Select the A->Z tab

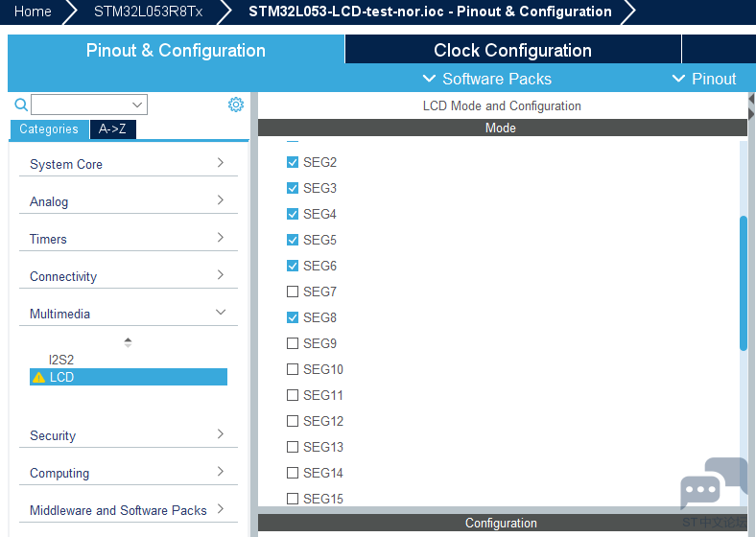(113, 129)
